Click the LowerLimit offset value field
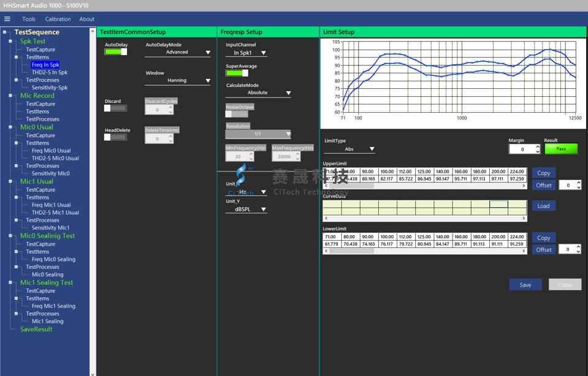588x376 pixels. tap(567, 249)
